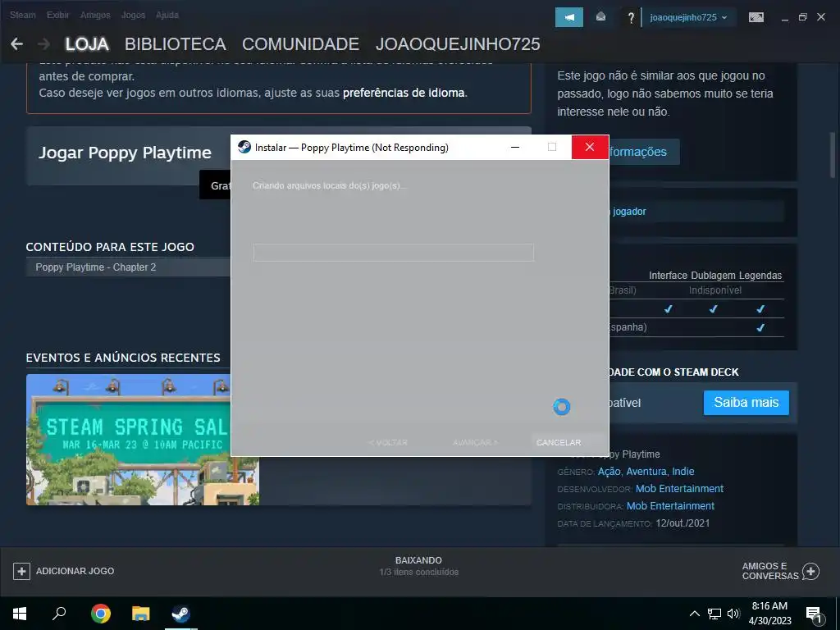840x630 pixels.
Task: Click the Legendas column header
Action: 760,276
